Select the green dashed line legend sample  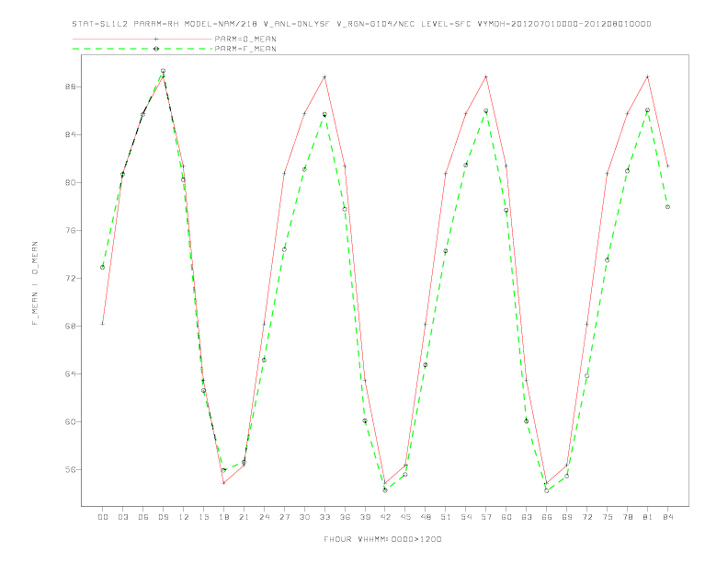142,49
